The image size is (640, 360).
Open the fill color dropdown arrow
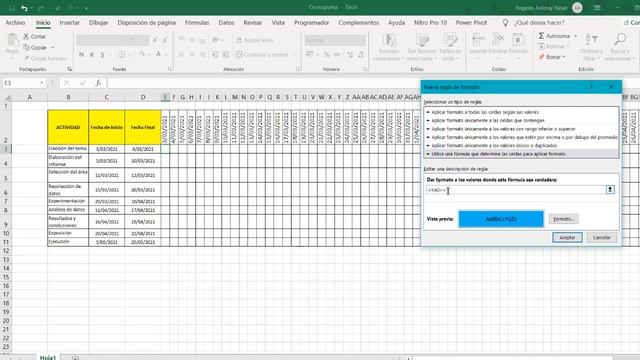pos(149,54)
